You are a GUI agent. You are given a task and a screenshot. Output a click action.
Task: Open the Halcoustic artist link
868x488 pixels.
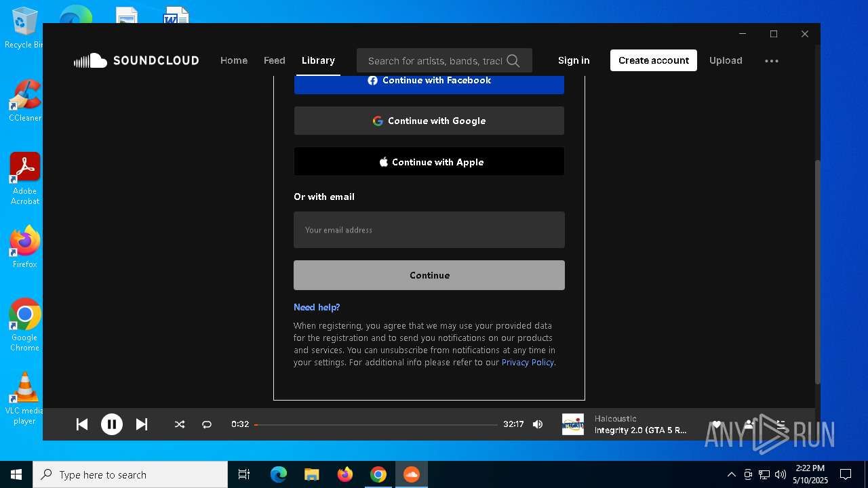[x=616, y=419]
